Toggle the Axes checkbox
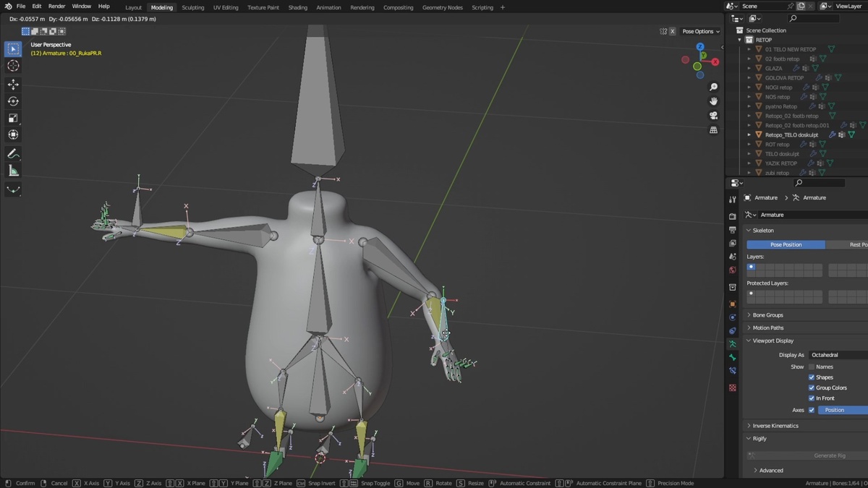Viewport: 868px width, 488px height. [x=812, y=410]
